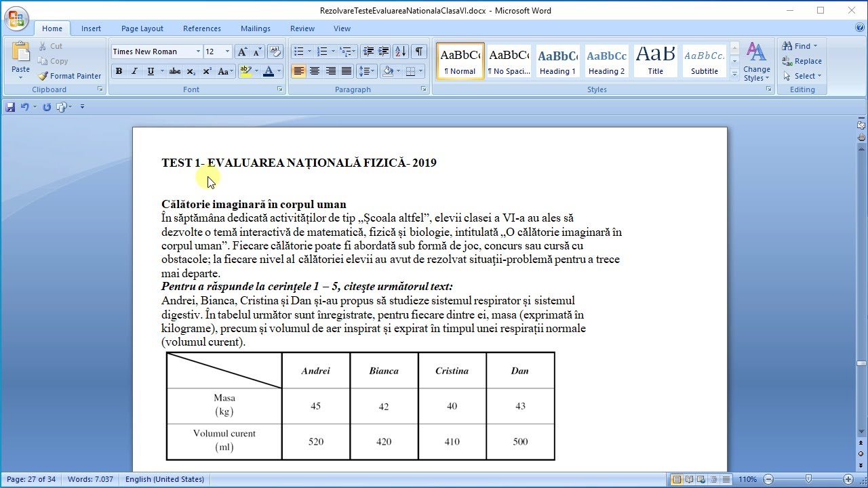The width and height of the screenshot is (868, 488).
Task: Click Shrink Font button
Action: (x=257, y=52)
